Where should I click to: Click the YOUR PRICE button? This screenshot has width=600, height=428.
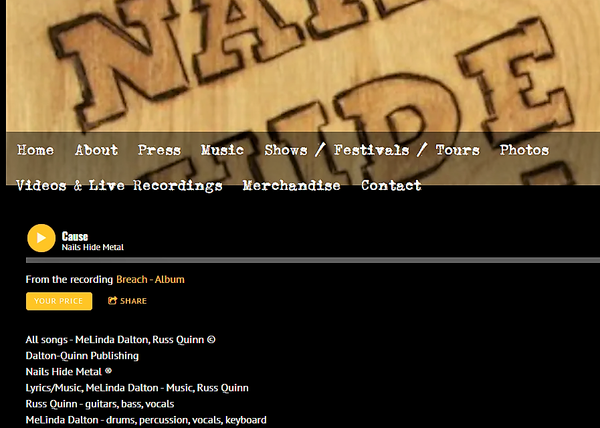[59, 301]
